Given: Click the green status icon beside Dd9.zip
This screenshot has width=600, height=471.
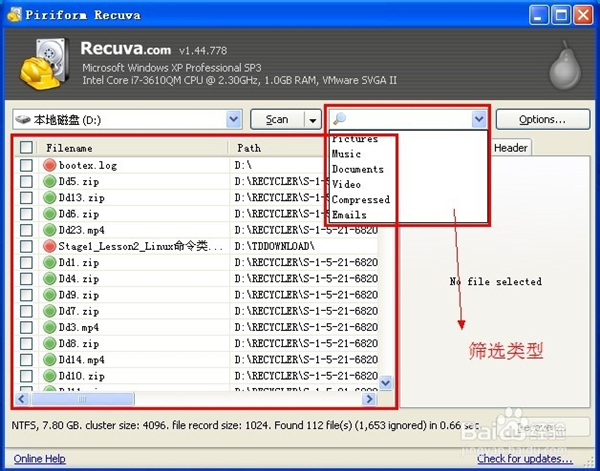Looking at the screenshot, I should pos(49,295).
